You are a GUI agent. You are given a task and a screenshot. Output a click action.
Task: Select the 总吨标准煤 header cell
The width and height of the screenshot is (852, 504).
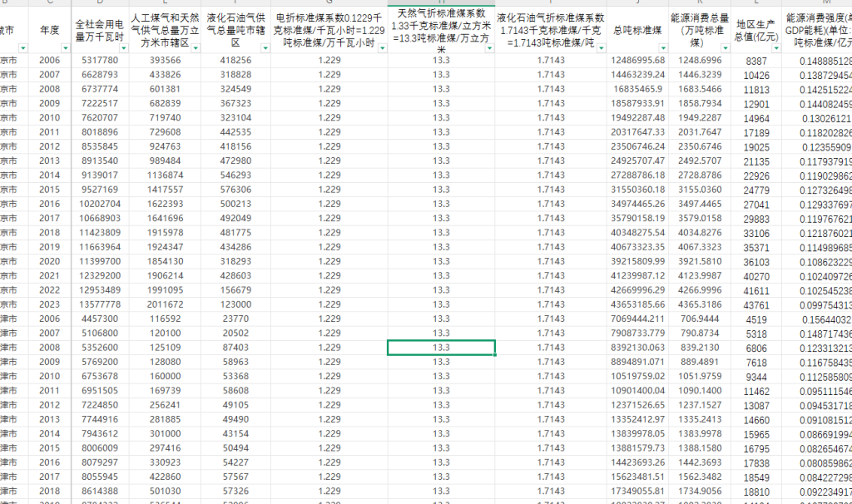tap(637, 30)
